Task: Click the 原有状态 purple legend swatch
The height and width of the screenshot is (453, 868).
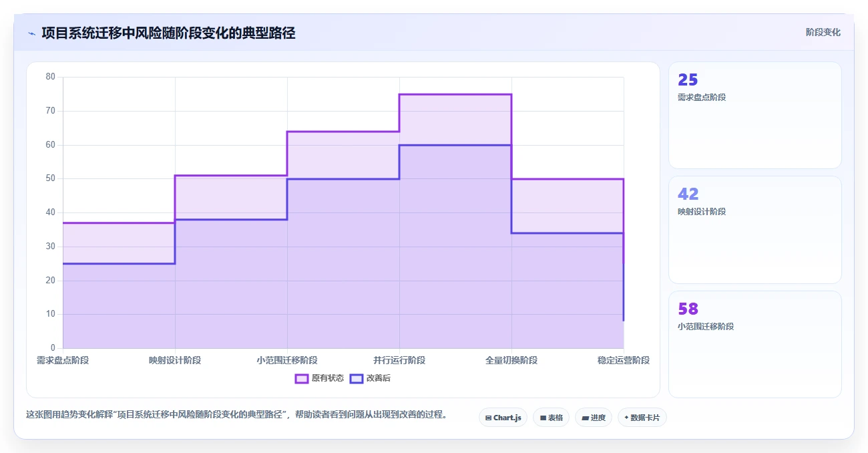Action: pos(302,378)
